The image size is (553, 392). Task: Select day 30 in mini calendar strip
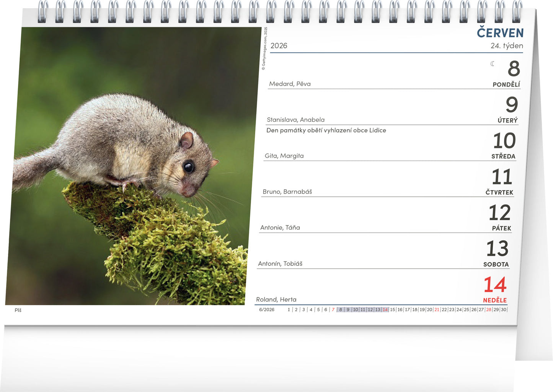pyautogui.click(x=503, y=310)
